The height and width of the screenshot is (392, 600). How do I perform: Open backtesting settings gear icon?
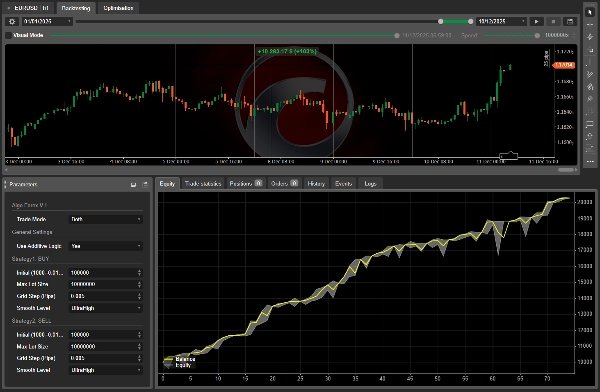[x=12, y=21]
